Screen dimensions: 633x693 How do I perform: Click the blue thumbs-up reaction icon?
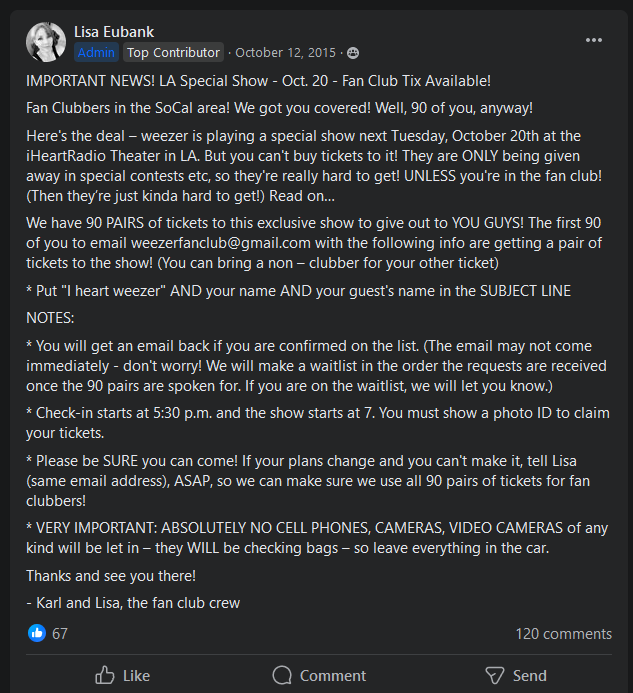[37, 633]
